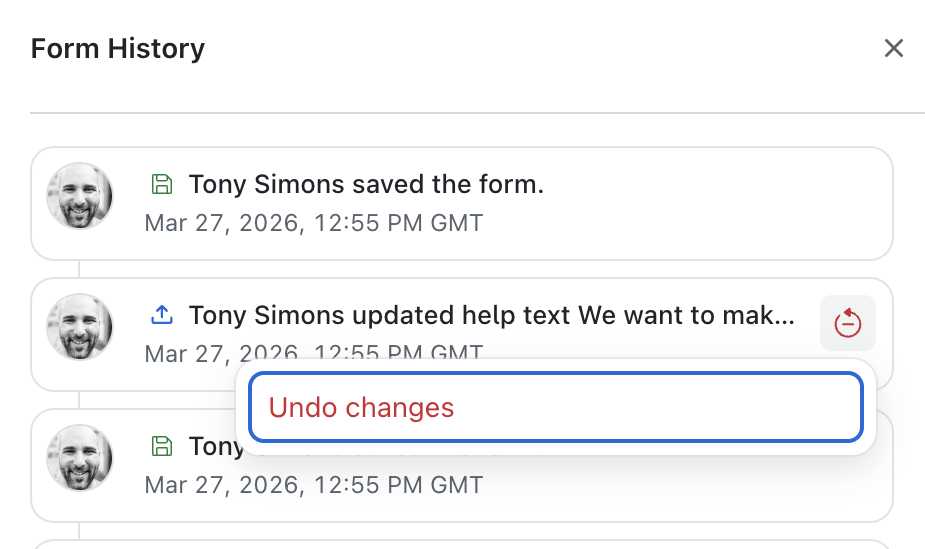
Task: Select Undo changes from the popup menu
Action: coord(555,407)
